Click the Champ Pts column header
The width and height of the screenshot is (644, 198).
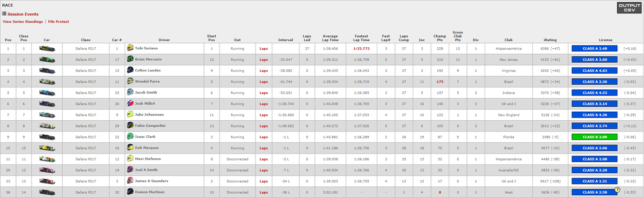pyautogui.click(x=440, y=38)
